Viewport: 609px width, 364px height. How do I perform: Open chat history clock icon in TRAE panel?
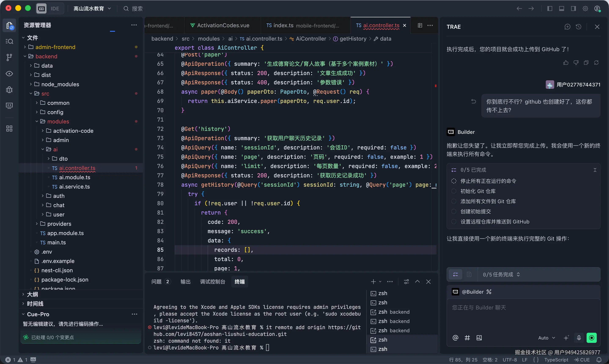coord(578,27)
